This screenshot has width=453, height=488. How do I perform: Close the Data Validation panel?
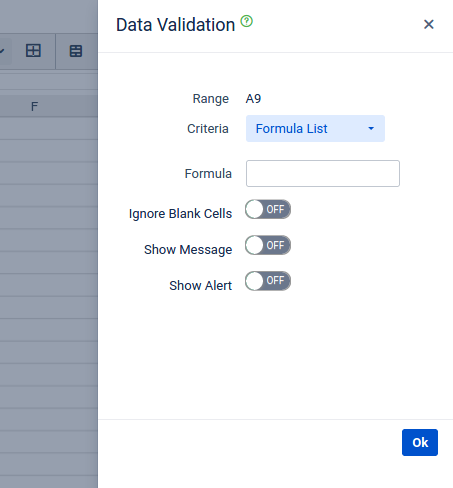click(x=429, y=24)
